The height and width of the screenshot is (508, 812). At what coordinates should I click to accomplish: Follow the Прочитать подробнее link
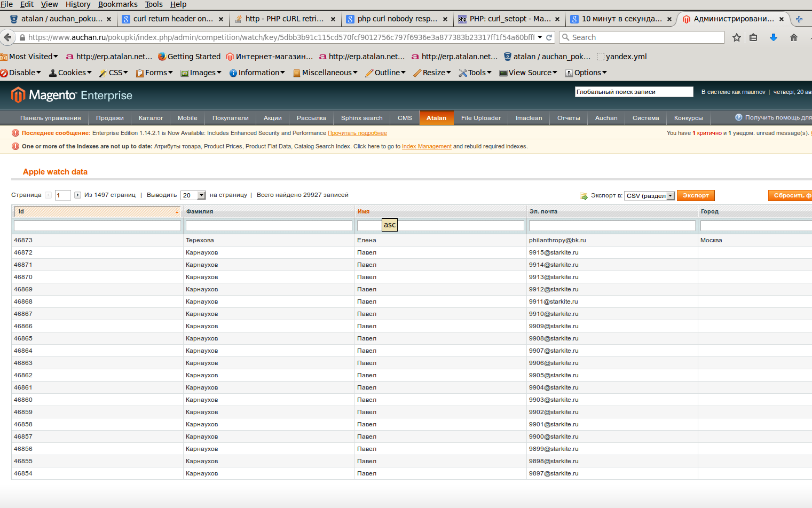pos(357,133)
